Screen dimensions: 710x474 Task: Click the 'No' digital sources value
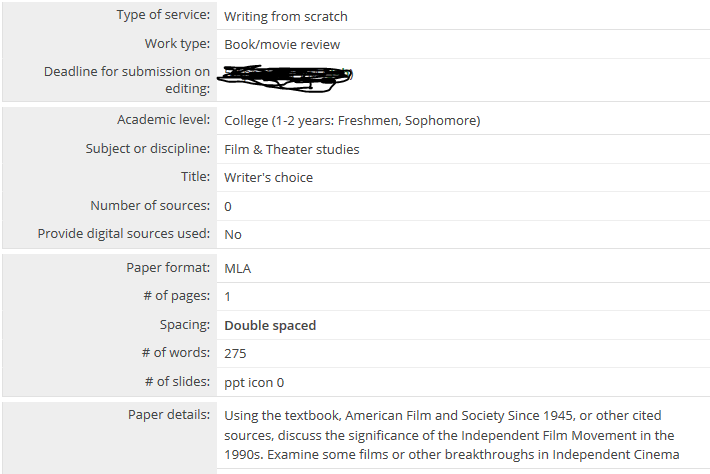233,235
